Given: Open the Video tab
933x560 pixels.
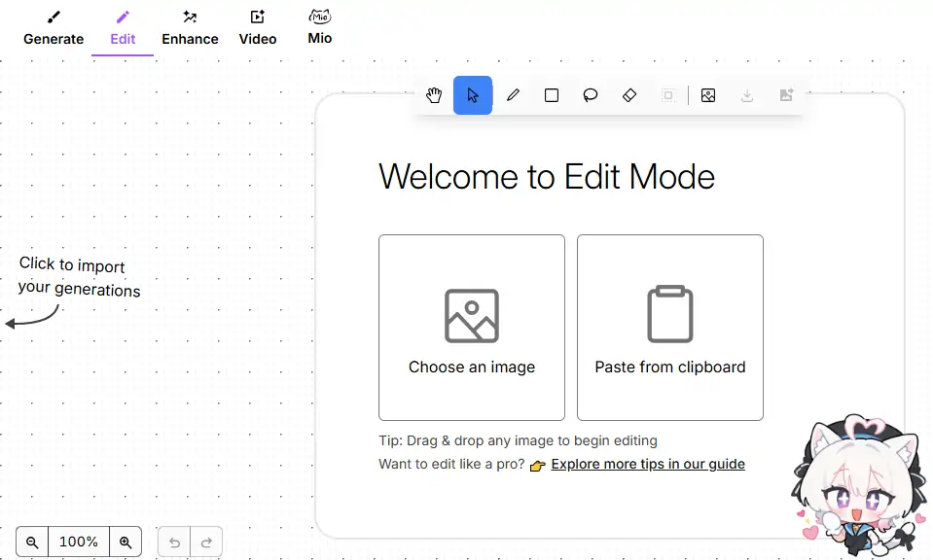Looking at the screenshot, I should (x=258, y=28).
